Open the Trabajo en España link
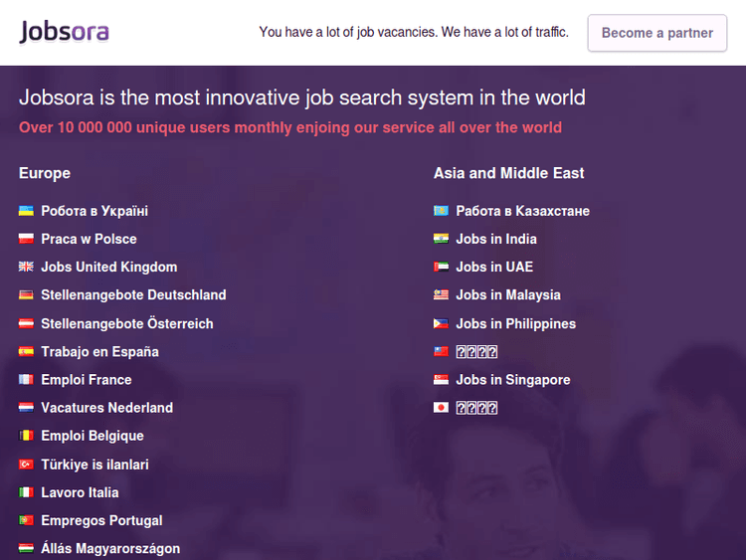This screenshot has height=560, width=746. point(99,351)
